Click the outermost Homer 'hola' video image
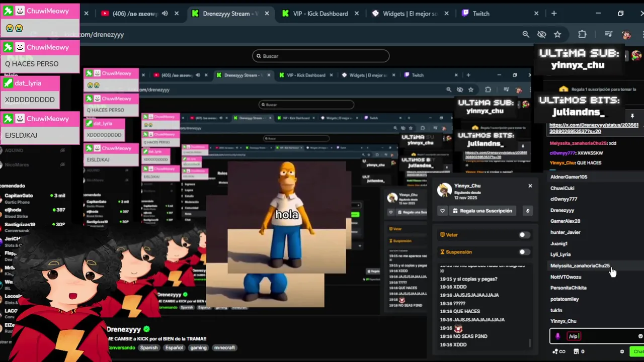Image resolution: width=644 pixels, height=362 pixels. coord(287,217)
